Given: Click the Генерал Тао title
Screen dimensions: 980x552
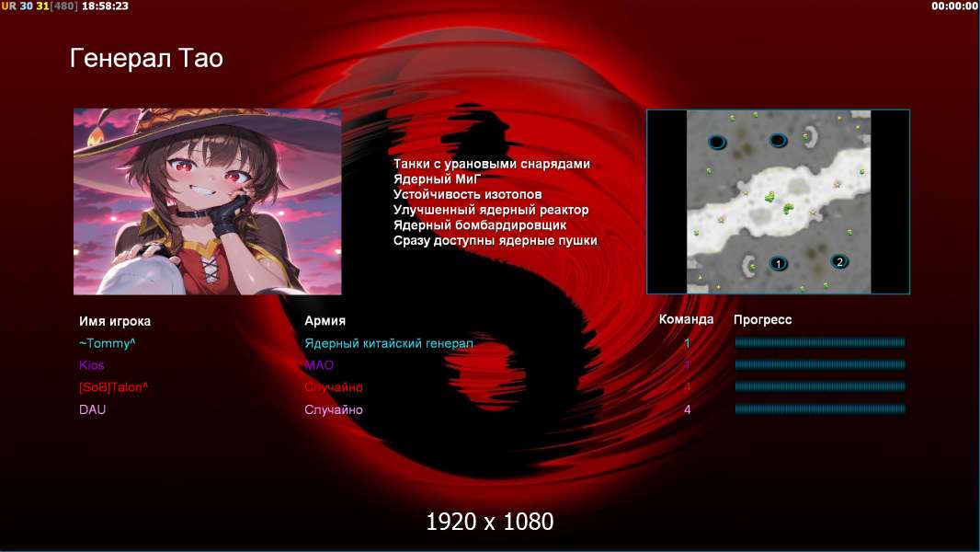Looking at the screenshot, I should click(x=146, y=58).
